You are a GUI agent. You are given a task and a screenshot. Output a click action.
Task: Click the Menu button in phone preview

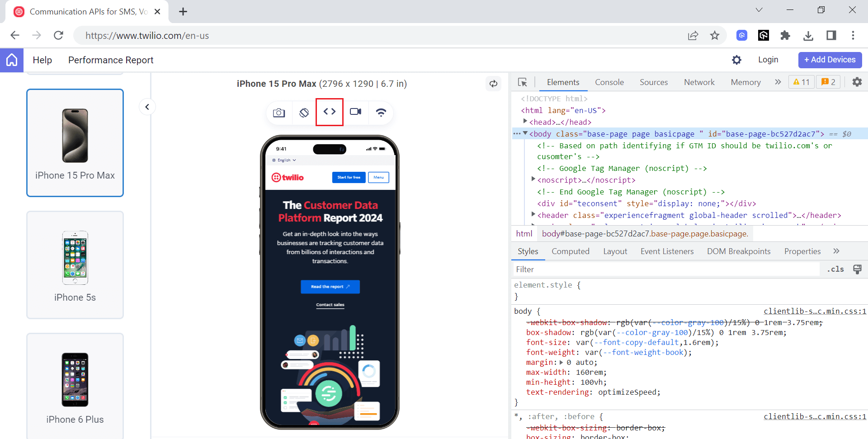tap(379, 177)
